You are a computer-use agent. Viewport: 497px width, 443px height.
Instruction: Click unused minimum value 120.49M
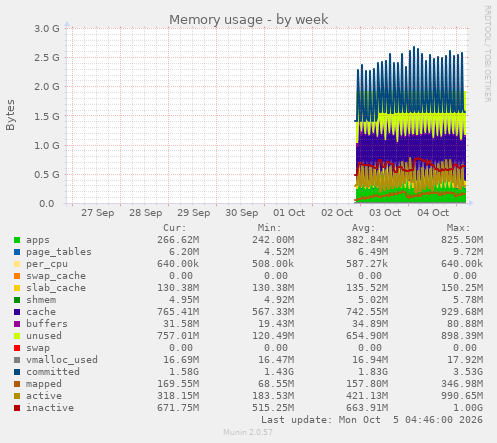click(273, 336)
